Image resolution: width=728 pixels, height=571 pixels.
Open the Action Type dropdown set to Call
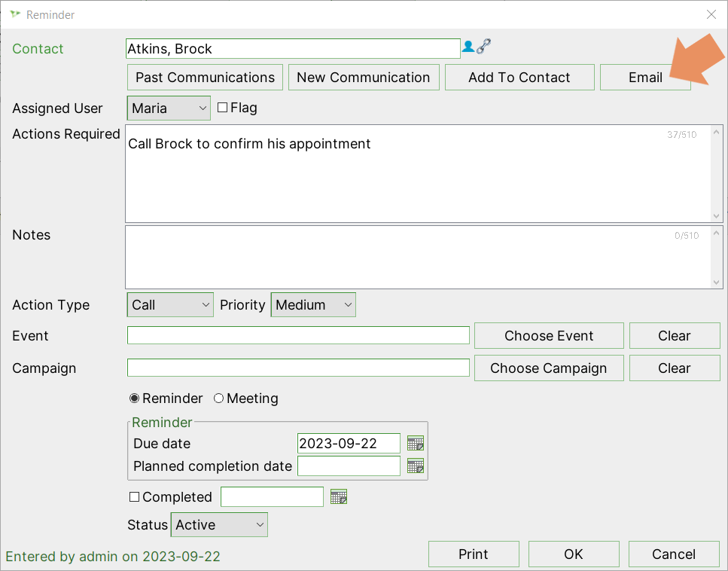point(170,305)
